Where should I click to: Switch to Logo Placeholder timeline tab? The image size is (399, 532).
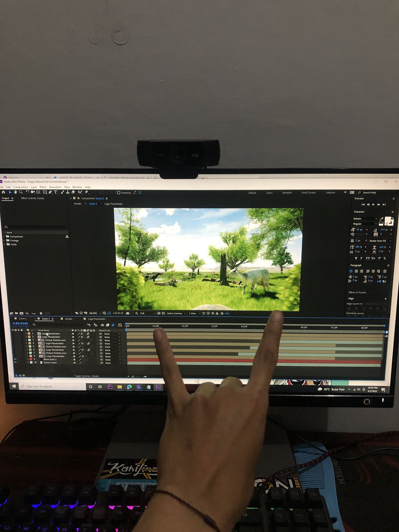point(97,319)
